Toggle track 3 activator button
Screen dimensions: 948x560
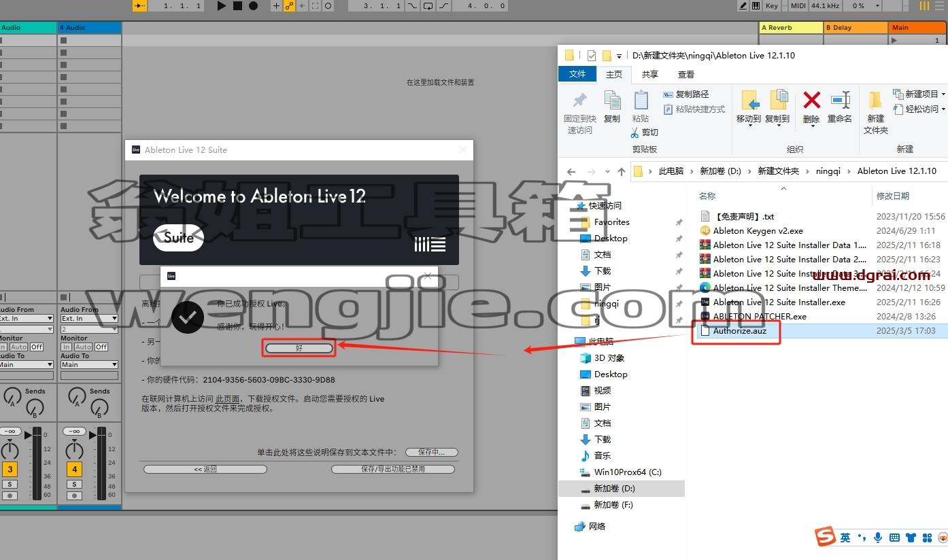(x=10, y=469)
